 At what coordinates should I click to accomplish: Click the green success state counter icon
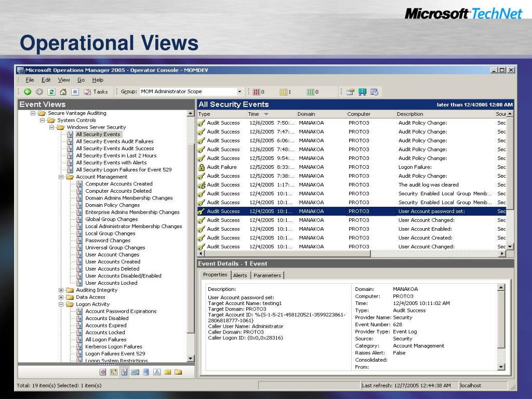pos(310,91)
